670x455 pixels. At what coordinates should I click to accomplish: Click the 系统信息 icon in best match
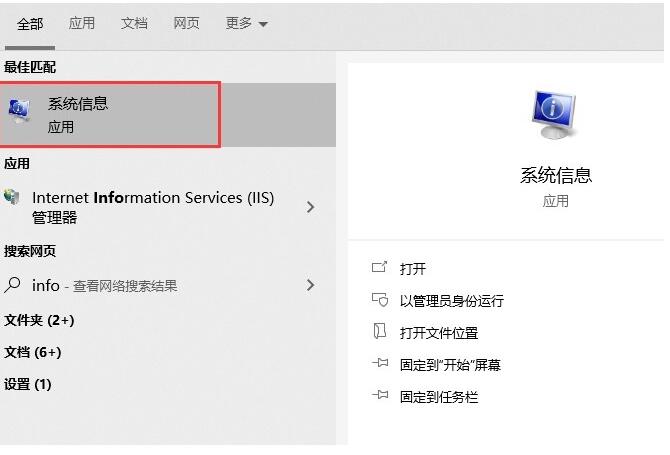19,111
